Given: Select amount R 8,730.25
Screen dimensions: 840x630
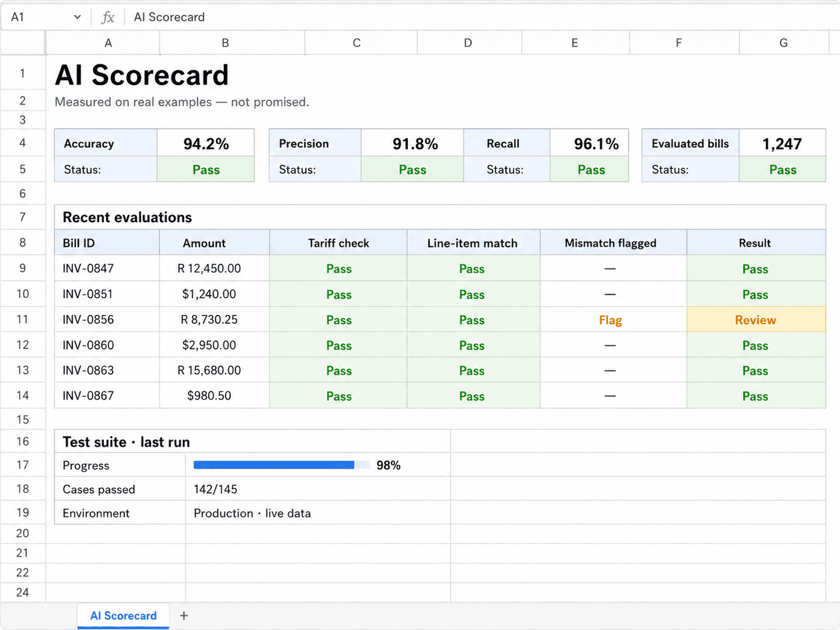Looking at the screenshot, I should point(215,319).
